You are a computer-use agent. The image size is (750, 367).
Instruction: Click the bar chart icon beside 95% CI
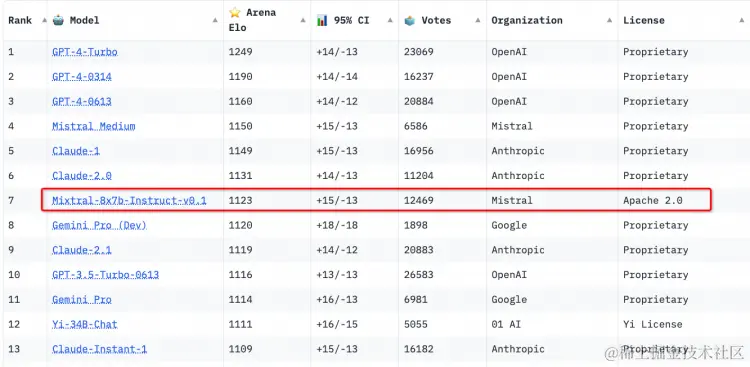[322, 20]
